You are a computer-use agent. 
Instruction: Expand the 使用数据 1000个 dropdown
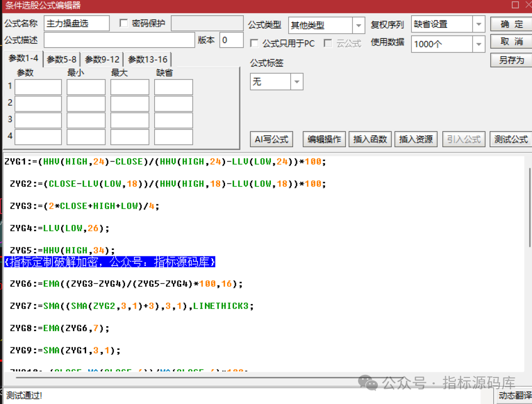click(479, 44)
